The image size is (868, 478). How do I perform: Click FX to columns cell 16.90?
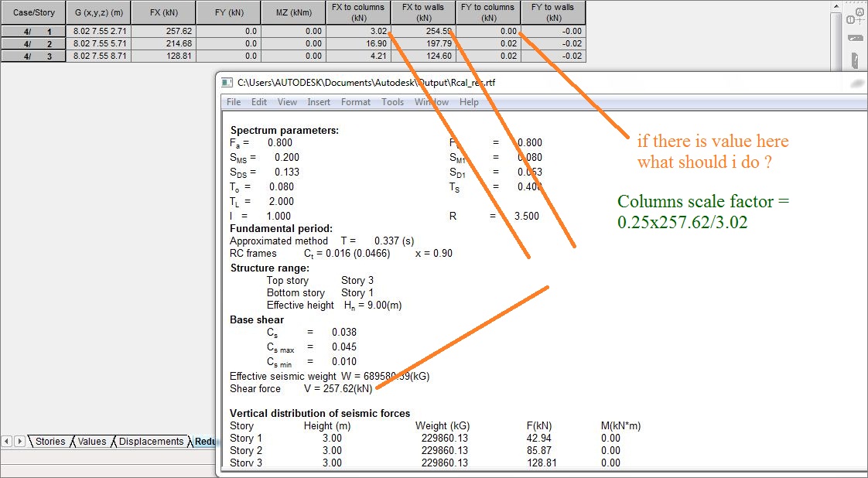pyautogui.click(x=359, y=44)
